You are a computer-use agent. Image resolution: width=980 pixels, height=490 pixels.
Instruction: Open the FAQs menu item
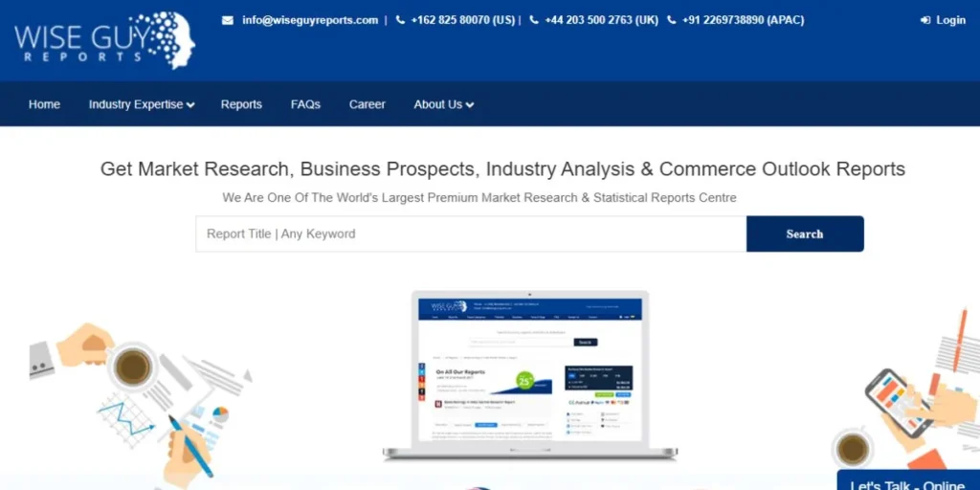(x=305, y=104)
